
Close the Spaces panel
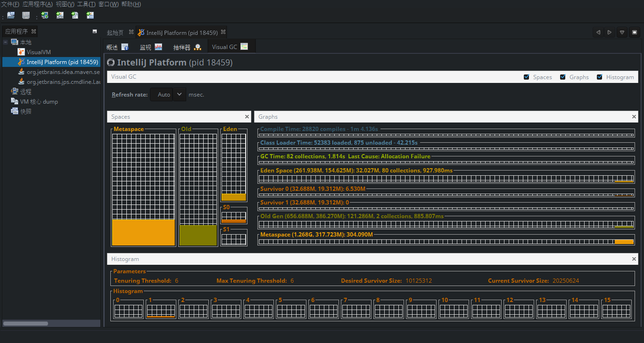pyautogui.click(x=247, y=116)
